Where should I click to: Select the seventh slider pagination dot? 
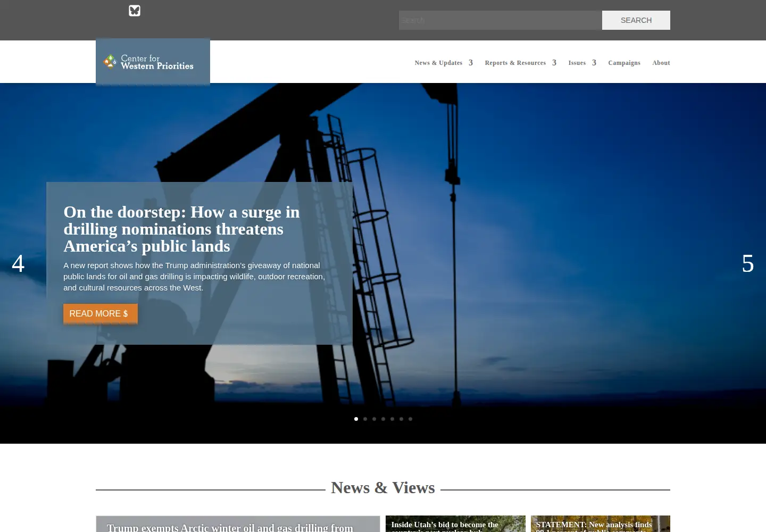click(410, 419)
